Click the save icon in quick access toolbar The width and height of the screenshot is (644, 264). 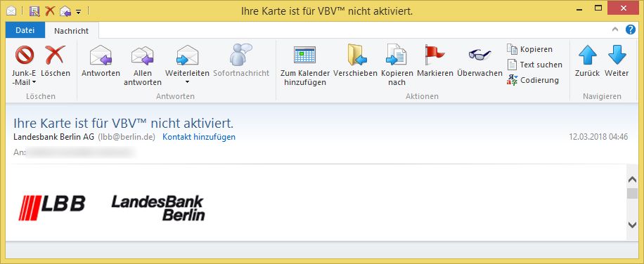35,11
